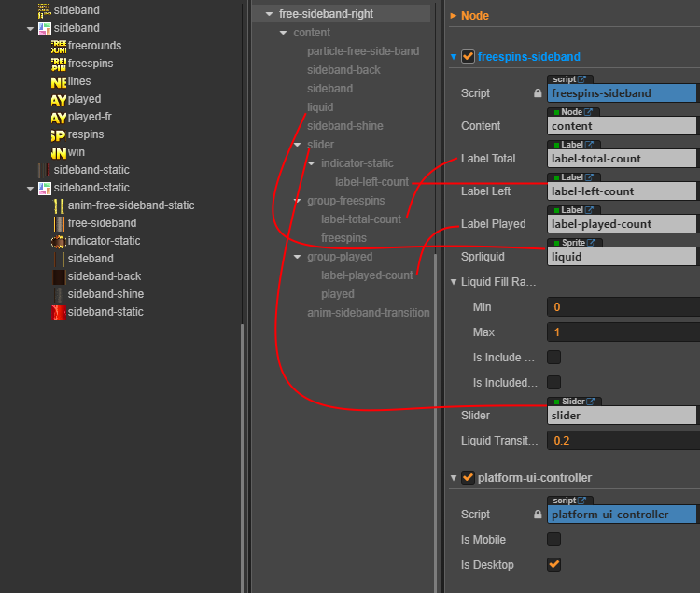Select the label-played-count hierarchy node
The image size is (700, 593).
coord(367,275)
